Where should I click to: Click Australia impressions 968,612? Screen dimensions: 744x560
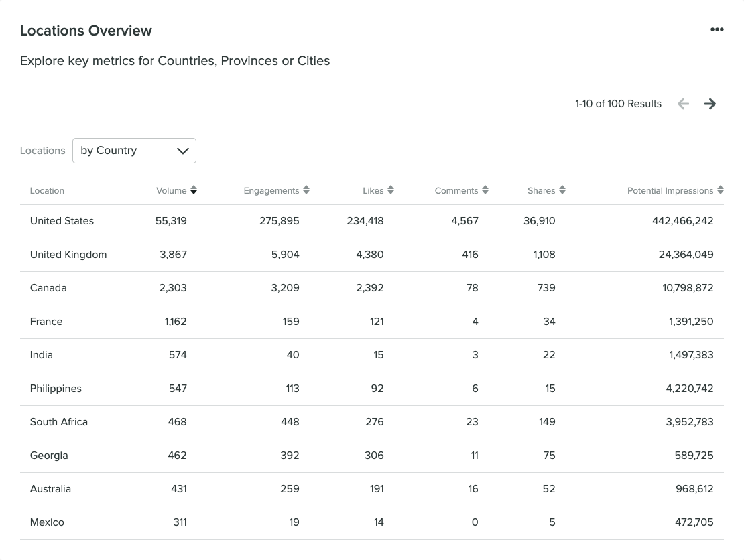(694, 489)
